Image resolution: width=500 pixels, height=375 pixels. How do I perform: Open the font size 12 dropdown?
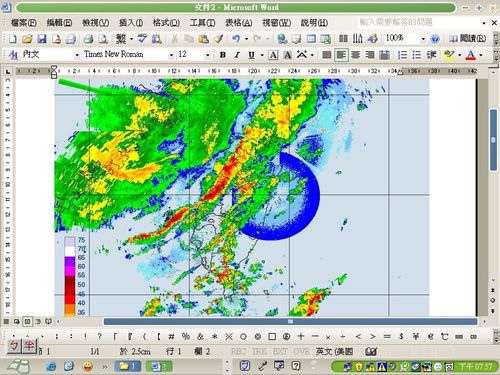(207, 55)
